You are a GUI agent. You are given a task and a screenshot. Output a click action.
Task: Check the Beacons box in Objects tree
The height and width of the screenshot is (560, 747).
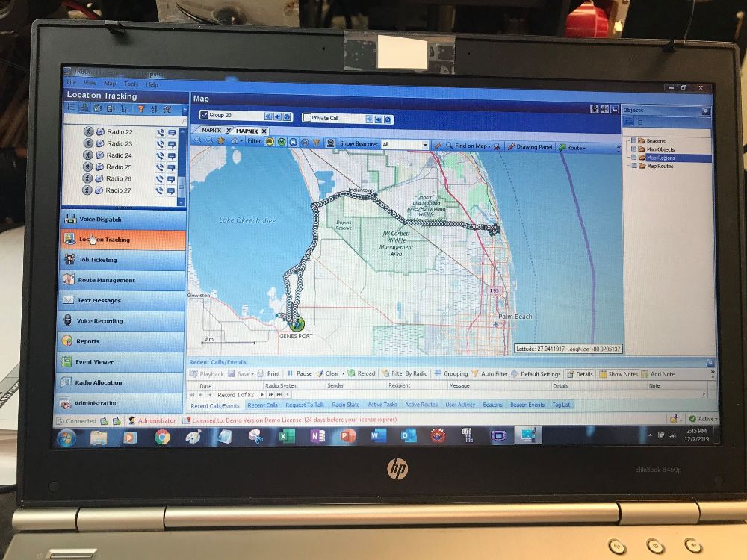pos(634,140)
